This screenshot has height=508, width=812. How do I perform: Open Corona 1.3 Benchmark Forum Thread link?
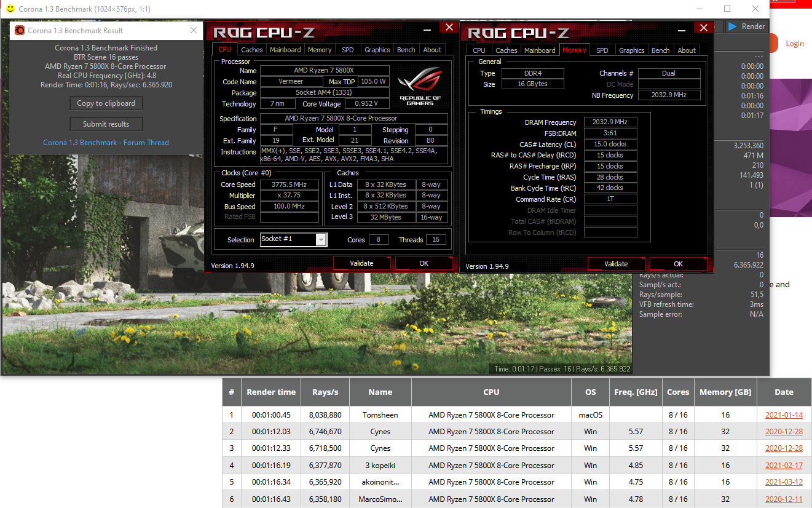point(106,143)
